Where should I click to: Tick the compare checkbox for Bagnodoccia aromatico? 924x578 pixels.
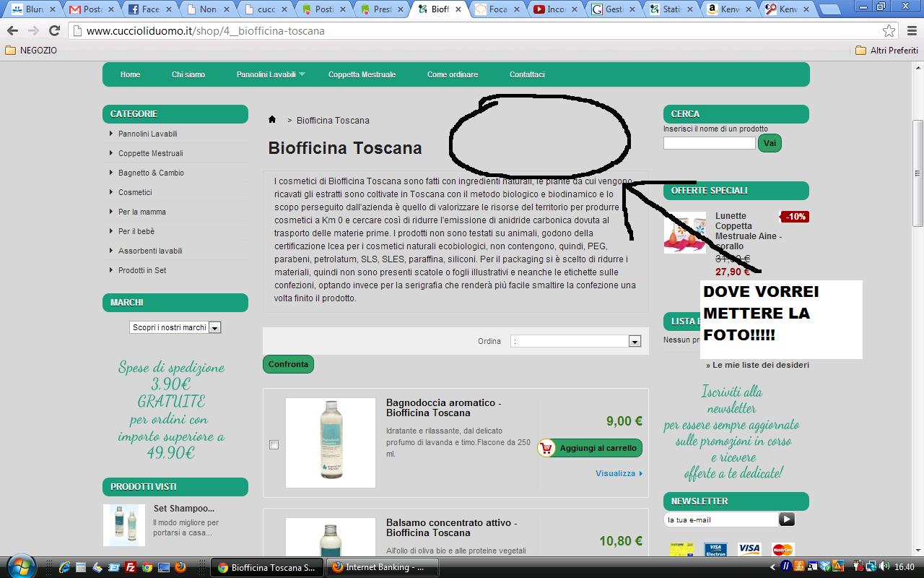coord(274,444)
